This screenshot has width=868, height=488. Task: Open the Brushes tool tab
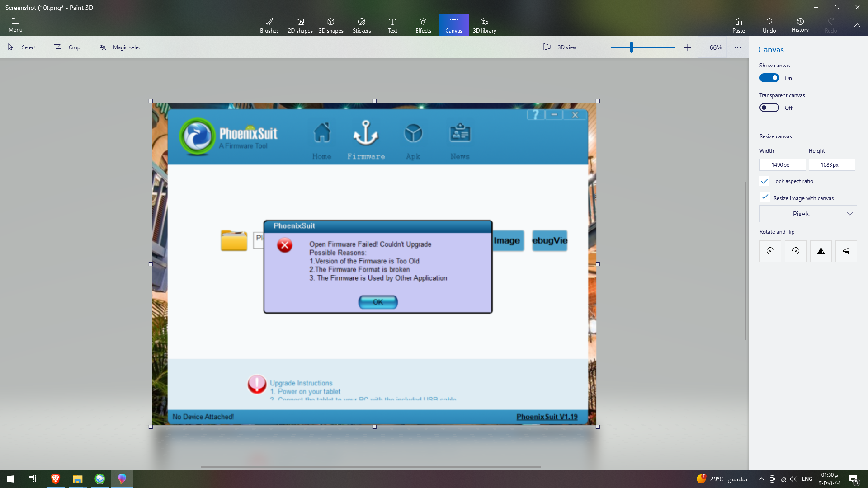click(x=269, y=25)
